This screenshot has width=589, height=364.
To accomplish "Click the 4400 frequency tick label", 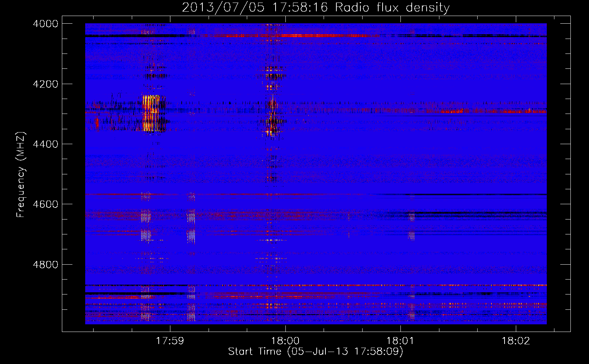I will click(46, 144).
